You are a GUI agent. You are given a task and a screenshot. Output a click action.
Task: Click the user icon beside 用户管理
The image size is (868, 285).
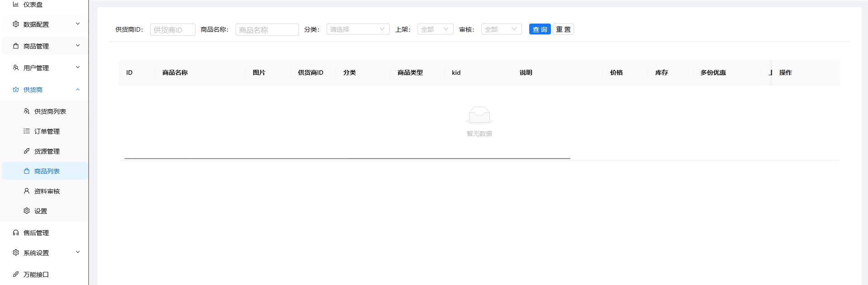16,68
